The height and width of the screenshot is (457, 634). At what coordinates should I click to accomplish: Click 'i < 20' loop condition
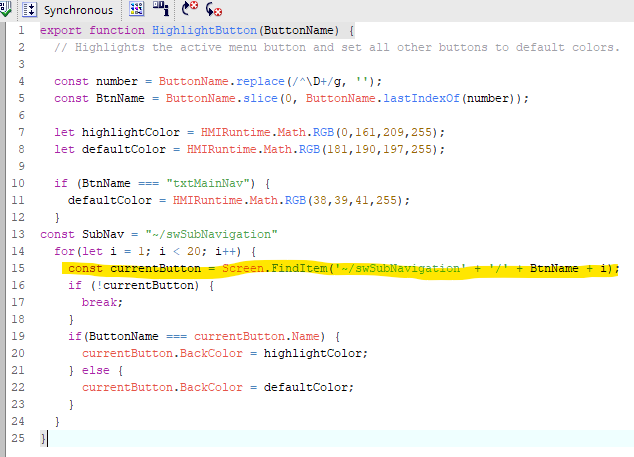pyautogui.click(x=180, y=252)
